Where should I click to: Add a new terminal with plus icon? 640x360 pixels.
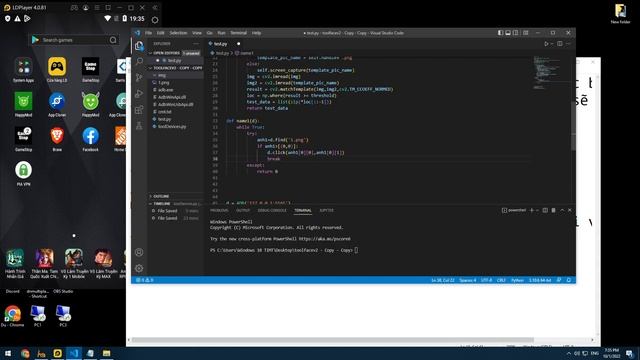click(x=531, y=210)
